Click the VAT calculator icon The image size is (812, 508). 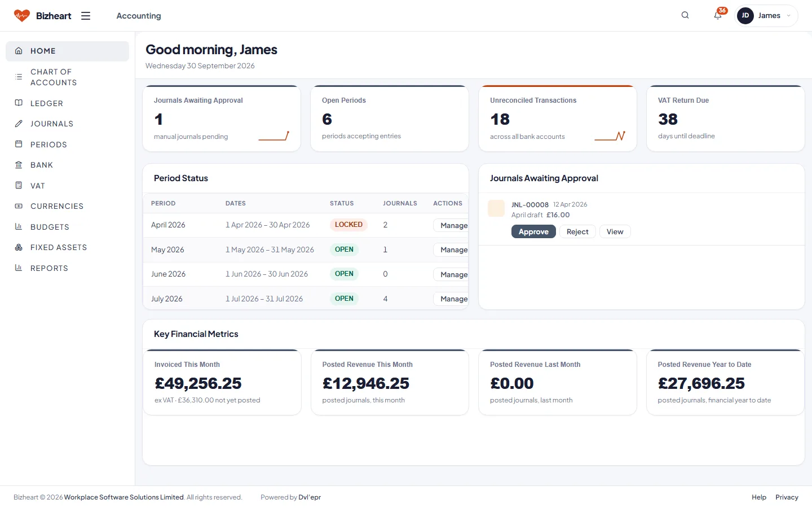click(19, 185)
